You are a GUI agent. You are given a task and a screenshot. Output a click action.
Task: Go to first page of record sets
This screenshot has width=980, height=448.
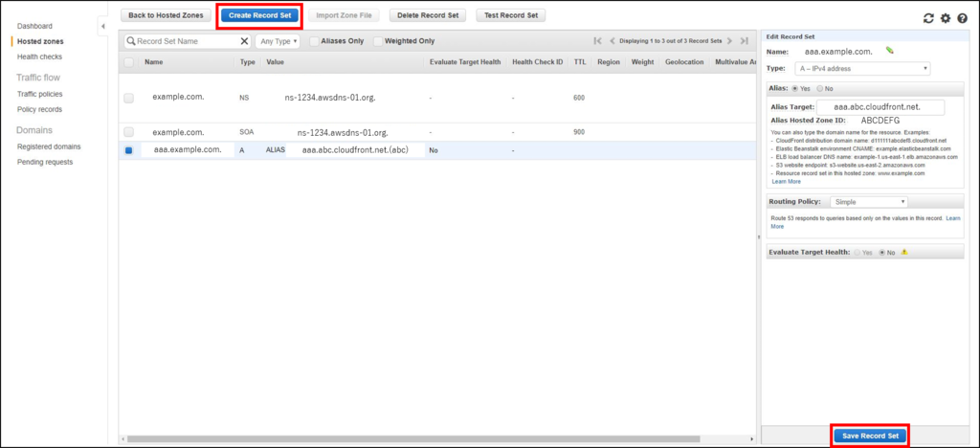point(598,41)
